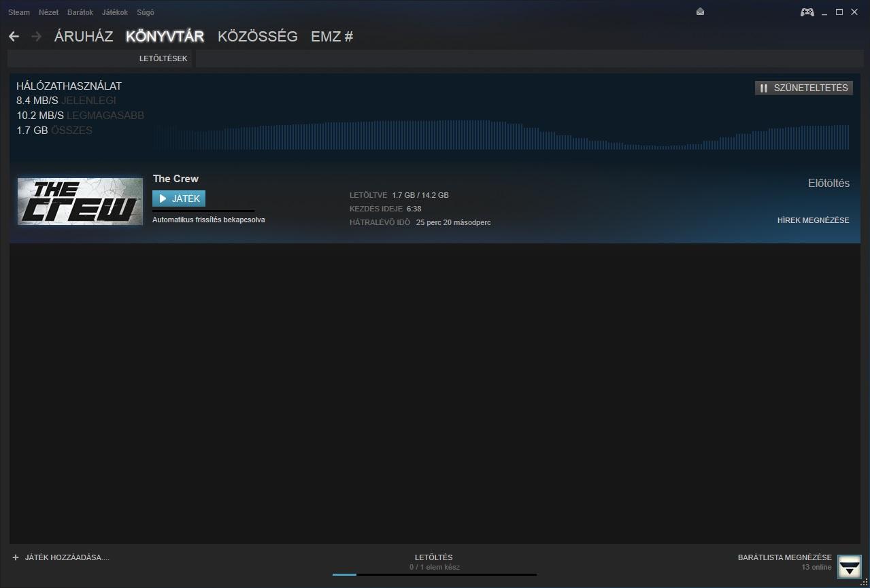Click the Előtöltés status label
The image size is (870, 588).
(x=829, y=183)
